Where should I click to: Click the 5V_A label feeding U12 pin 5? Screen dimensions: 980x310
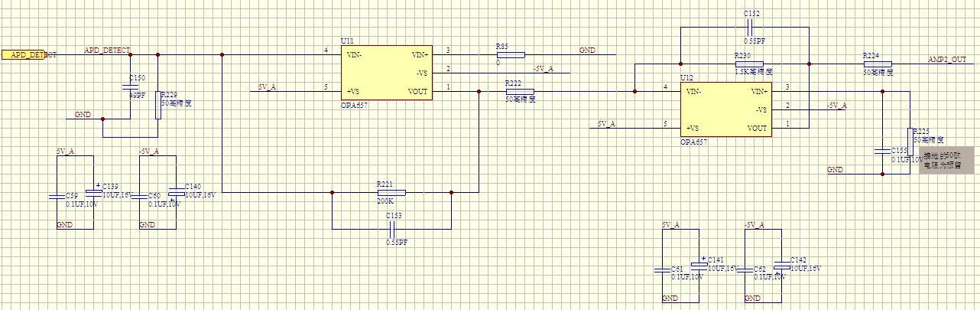pos(606,124)
